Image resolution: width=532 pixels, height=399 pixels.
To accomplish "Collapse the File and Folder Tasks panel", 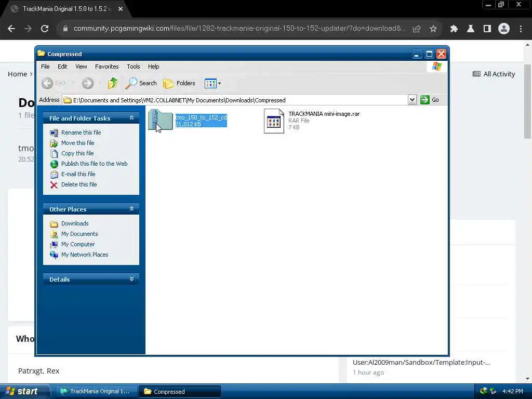I will [131, 118].
